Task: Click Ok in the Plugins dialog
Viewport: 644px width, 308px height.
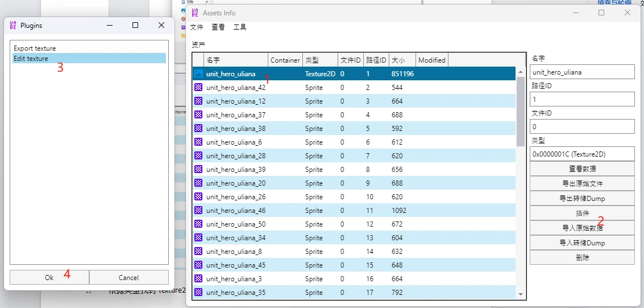Action: tap(49, 278)
